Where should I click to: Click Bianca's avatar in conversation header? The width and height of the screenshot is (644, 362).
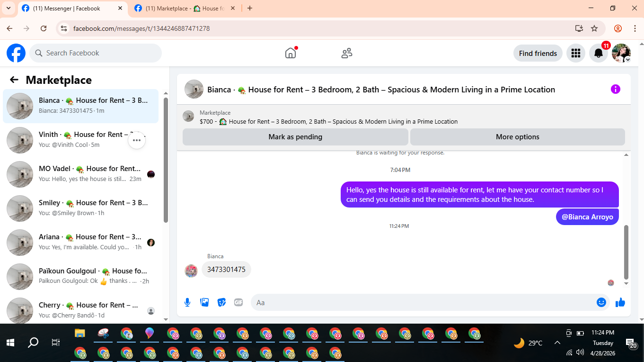[x=194, y=89]
